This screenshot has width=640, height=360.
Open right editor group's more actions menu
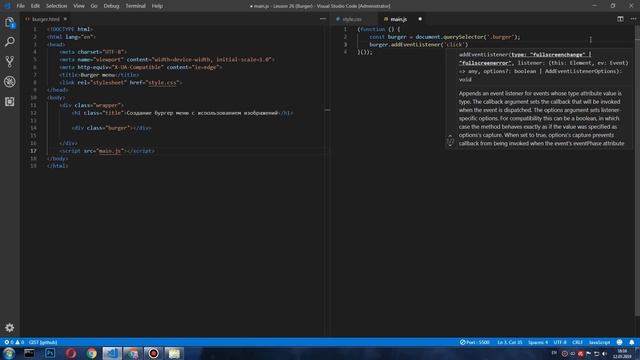click(x=633, y=19)
